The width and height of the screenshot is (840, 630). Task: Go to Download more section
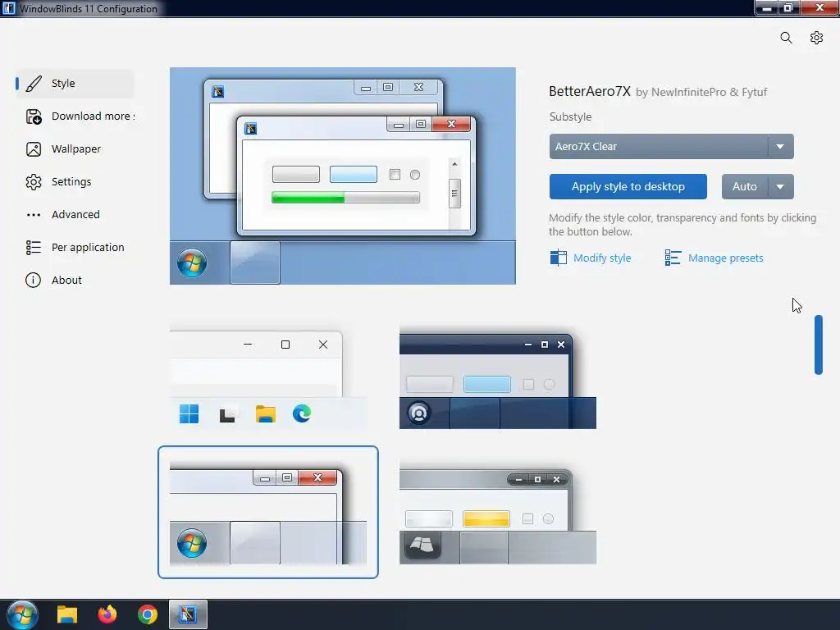pyautogui.click(x=75, y=116)
